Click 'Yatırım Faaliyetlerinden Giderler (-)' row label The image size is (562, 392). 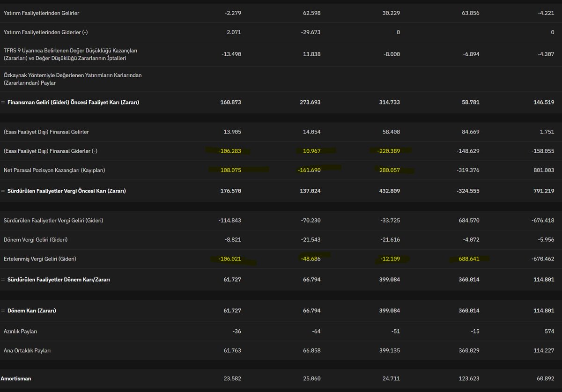(45, 32)
